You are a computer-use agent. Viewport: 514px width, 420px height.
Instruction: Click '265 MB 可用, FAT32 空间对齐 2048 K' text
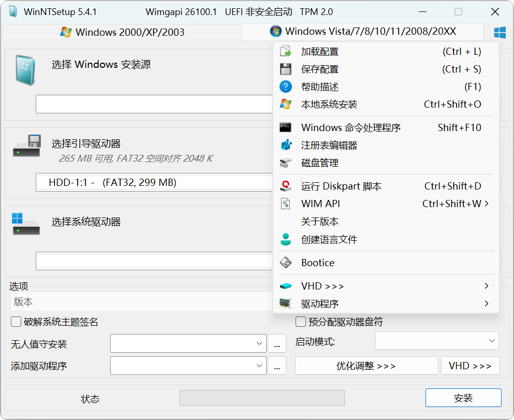136,158
